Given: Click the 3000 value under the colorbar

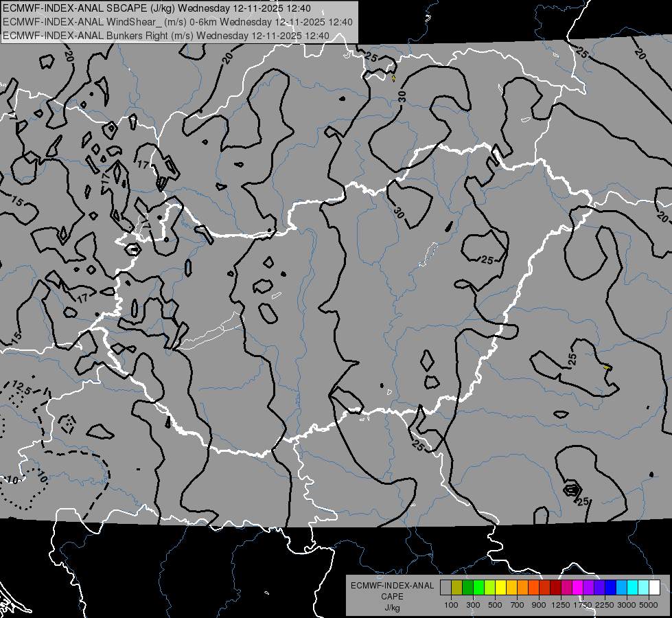Looking at the screenshot, I should tap(627, 605).
